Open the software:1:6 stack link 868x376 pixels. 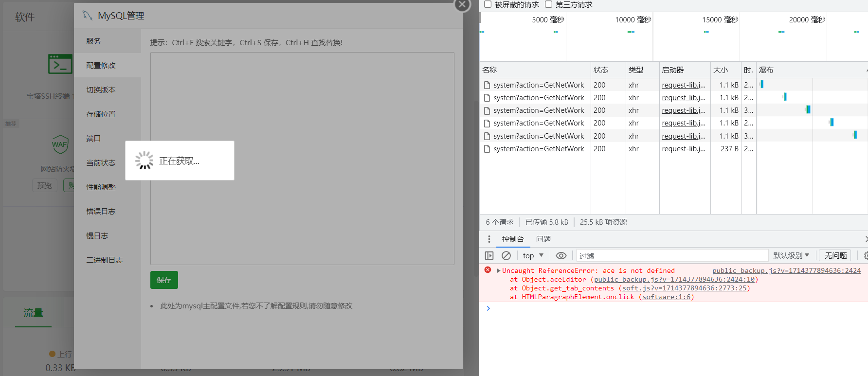tap(666, 297)
